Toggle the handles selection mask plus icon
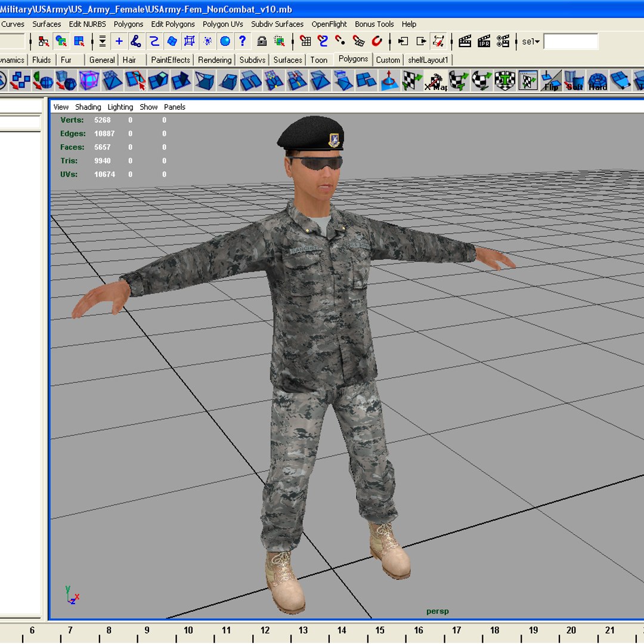 click(x=119, y=41)
